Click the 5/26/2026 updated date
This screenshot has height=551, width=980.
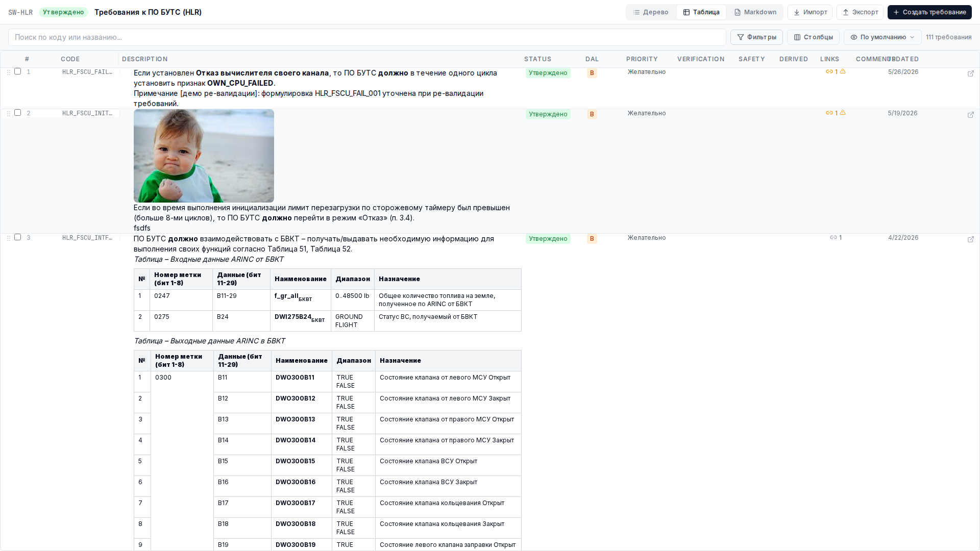[x=903, y=72]
